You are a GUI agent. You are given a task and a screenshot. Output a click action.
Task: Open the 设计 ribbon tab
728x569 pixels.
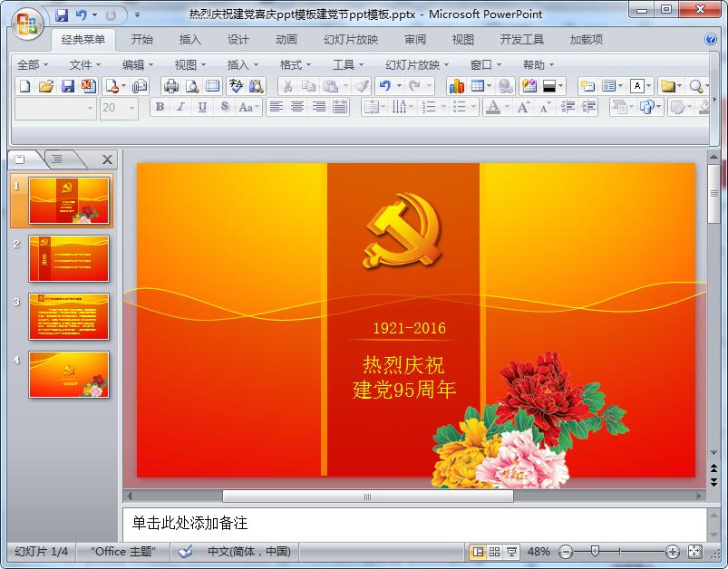coord(238,40)
